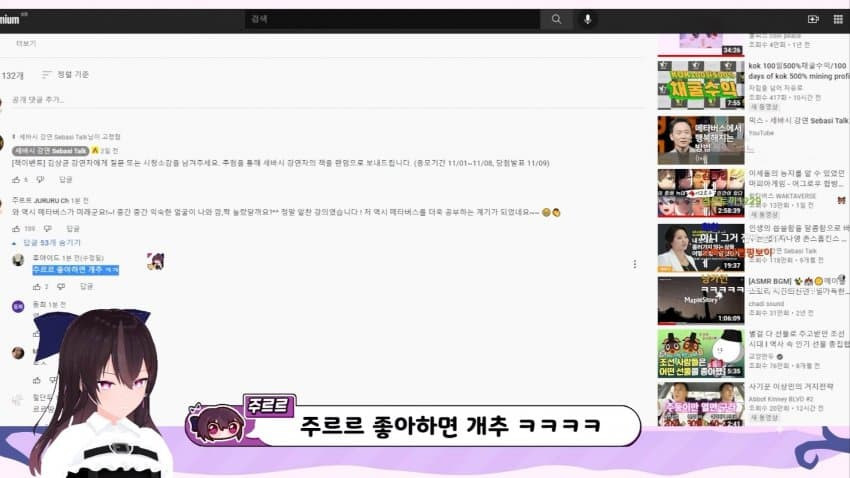850x478 pixels.
Task: Open the 19:37 Sebasi Talk lecture thumbnail
Action: (701, 248)
